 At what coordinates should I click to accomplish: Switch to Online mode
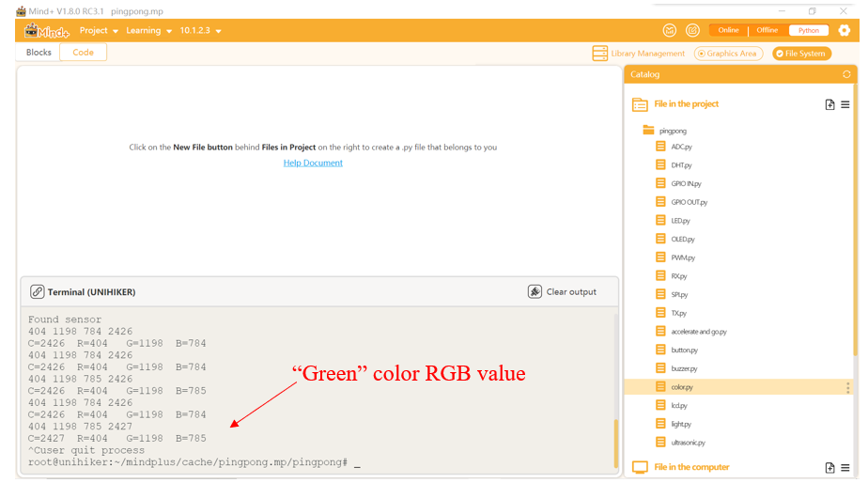click(729, 30)
